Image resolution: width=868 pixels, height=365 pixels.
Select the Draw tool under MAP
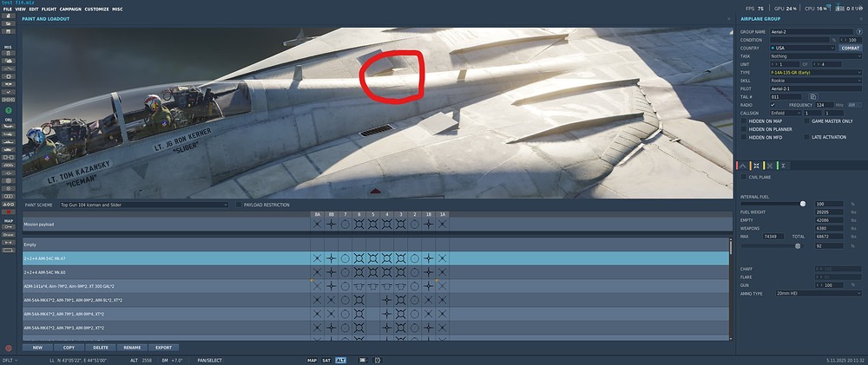pos(9,234)
